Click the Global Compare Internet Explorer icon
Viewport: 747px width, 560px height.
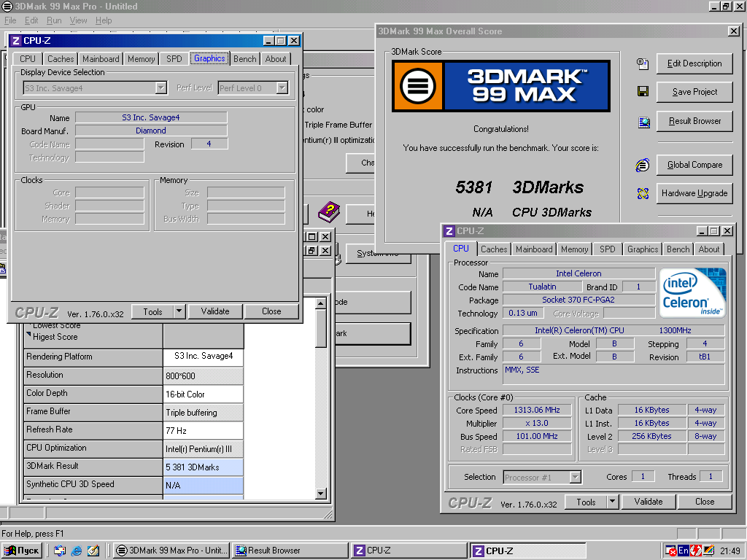pyautogui.click(x=643, y=166)
